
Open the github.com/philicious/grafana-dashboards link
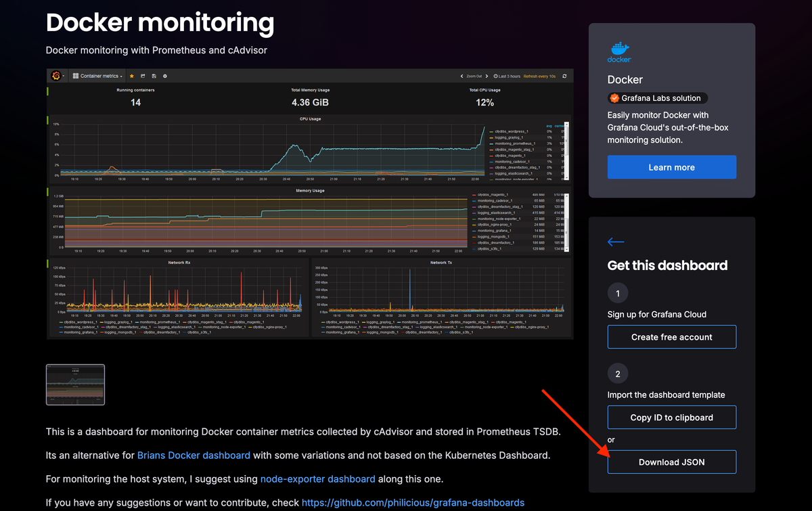pyautogui.click(x=413, y=503)
